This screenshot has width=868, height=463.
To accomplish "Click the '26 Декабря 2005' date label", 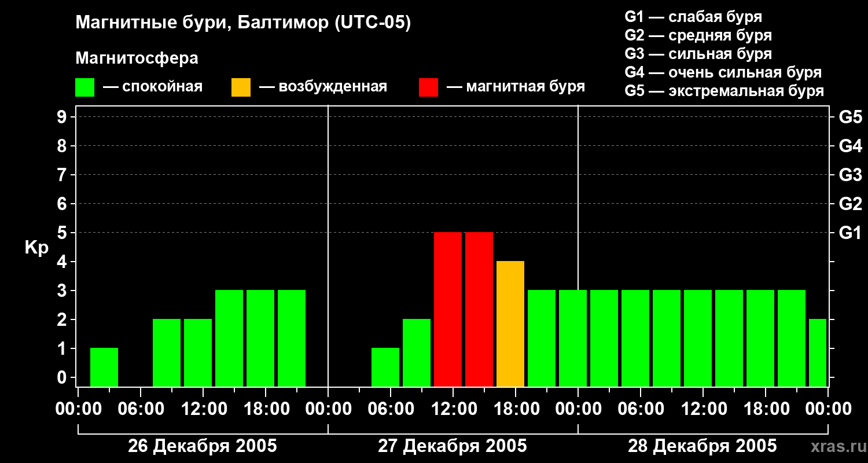I will coord(203,446).
